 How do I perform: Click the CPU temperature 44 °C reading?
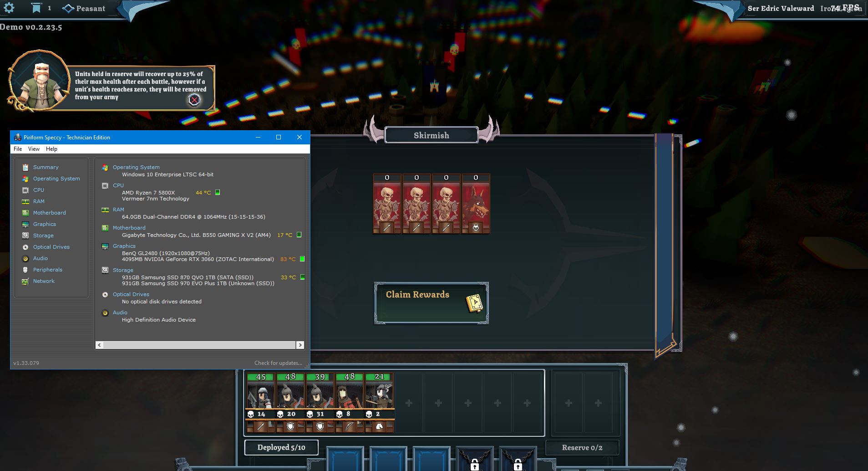tap(203, 193)
